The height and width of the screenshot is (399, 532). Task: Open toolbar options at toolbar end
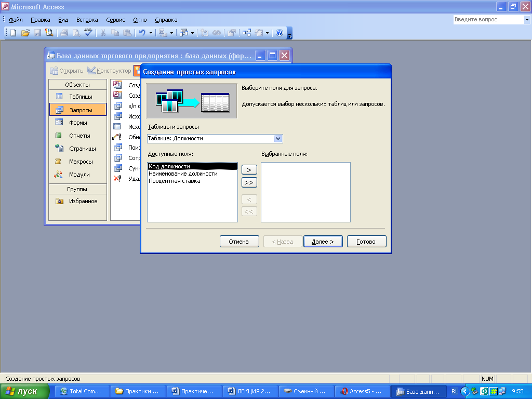coord(290,33)
